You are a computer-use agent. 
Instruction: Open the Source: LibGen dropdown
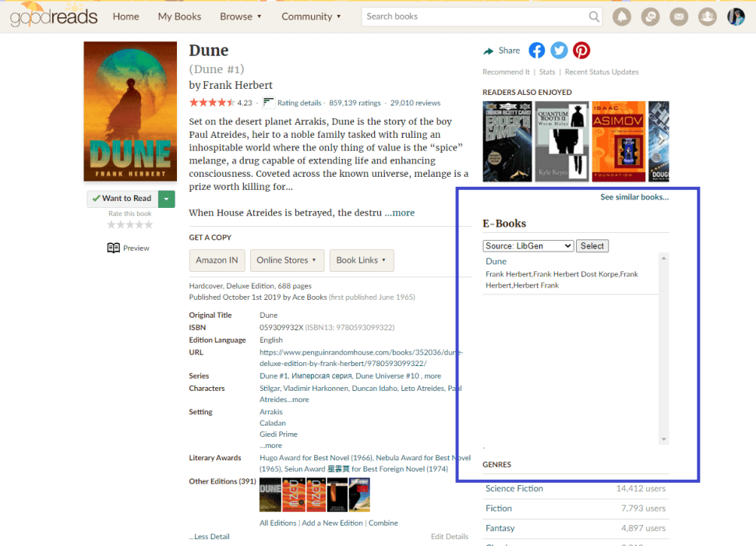528,246
